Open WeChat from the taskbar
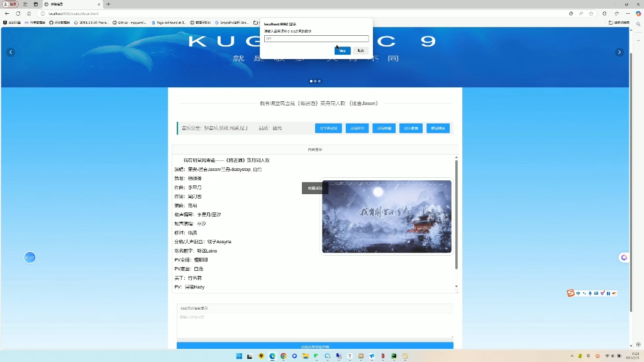644x362 pixels. pos(316,356)
